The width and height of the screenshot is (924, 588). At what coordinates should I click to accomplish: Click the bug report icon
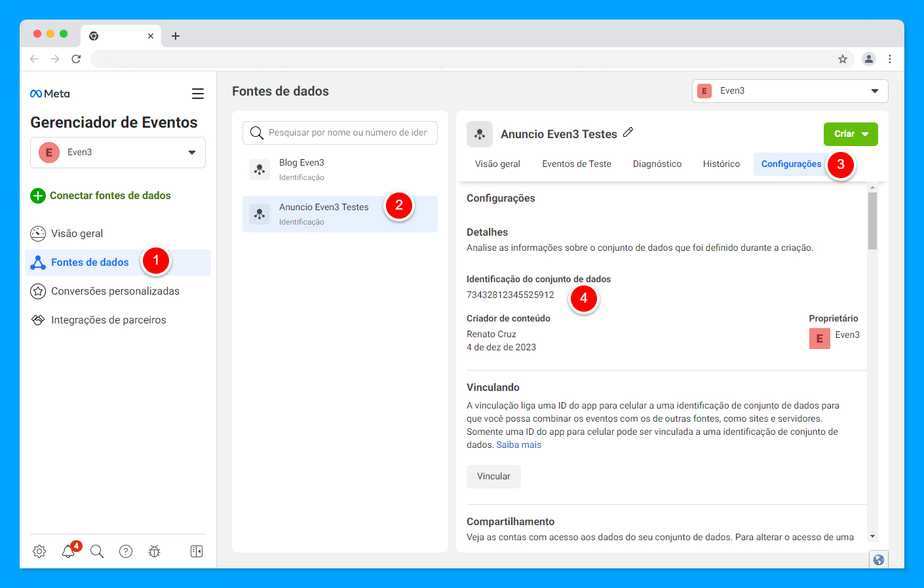click(155, 551)
